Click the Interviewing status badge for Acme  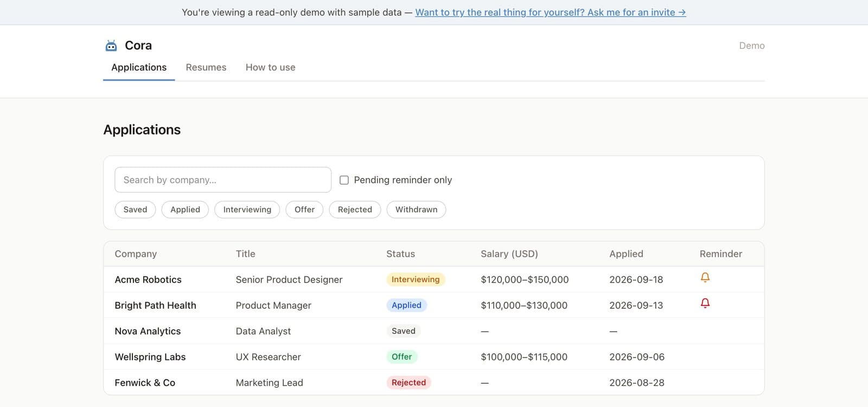click(x=416, y=279)
